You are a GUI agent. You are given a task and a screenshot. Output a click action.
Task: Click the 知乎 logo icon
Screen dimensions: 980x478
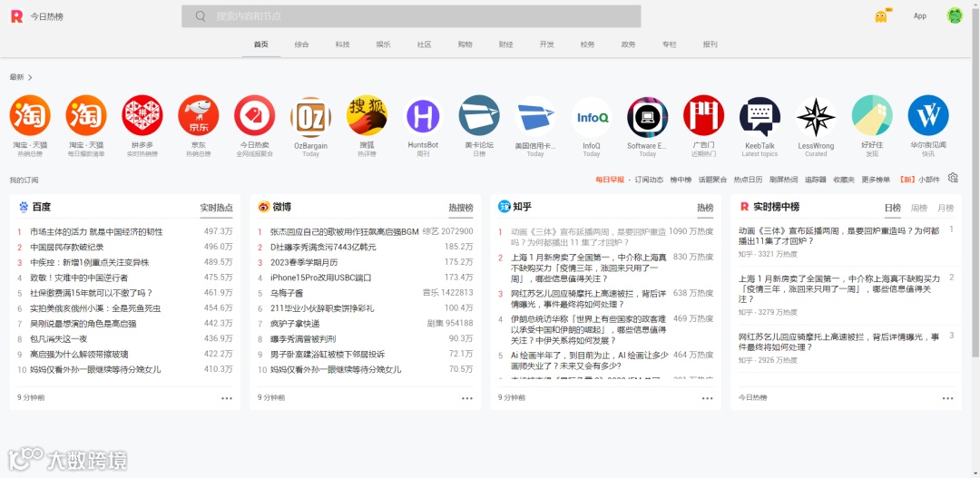point(504,207)
